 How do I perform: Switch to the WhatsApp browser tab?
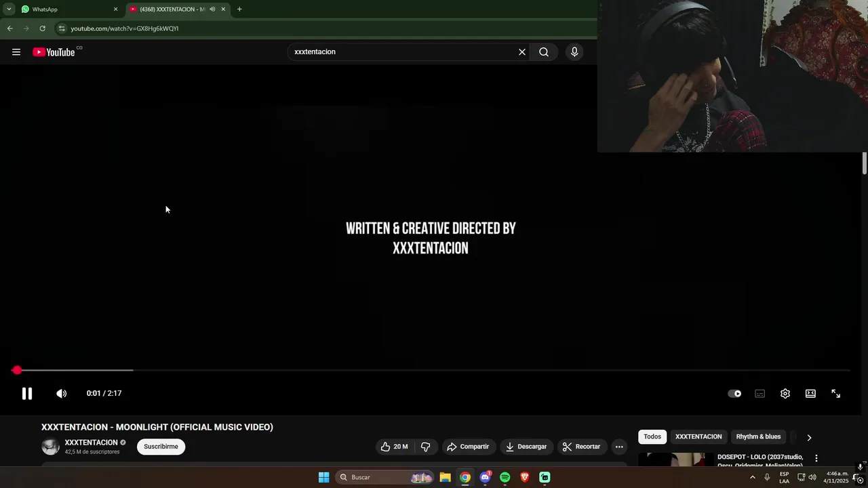[x=68, y=9]
